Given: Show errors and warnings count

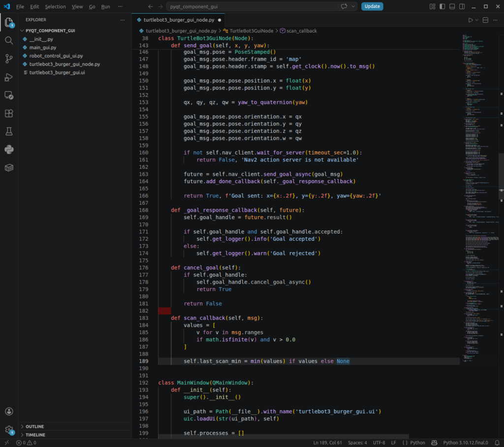Looking at the screenshot, I should tap(27, 443).
